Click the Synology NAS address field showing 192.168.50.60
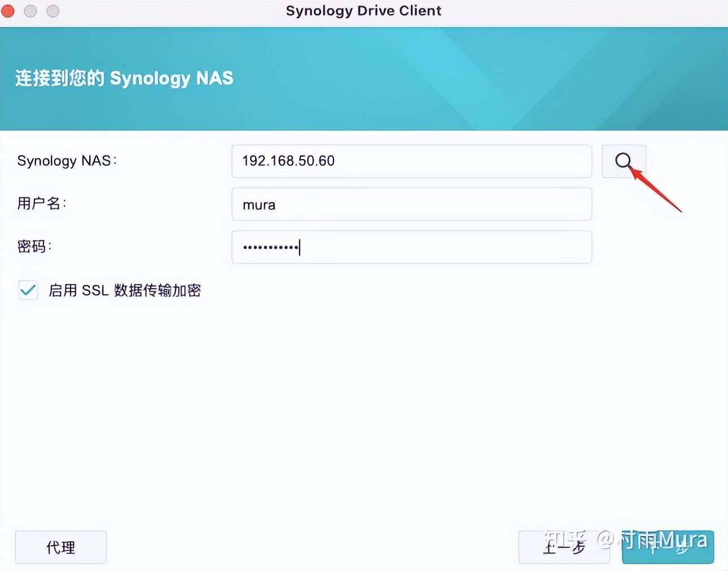This screenshot has width=728, height=571. click(x=411, y=161)
